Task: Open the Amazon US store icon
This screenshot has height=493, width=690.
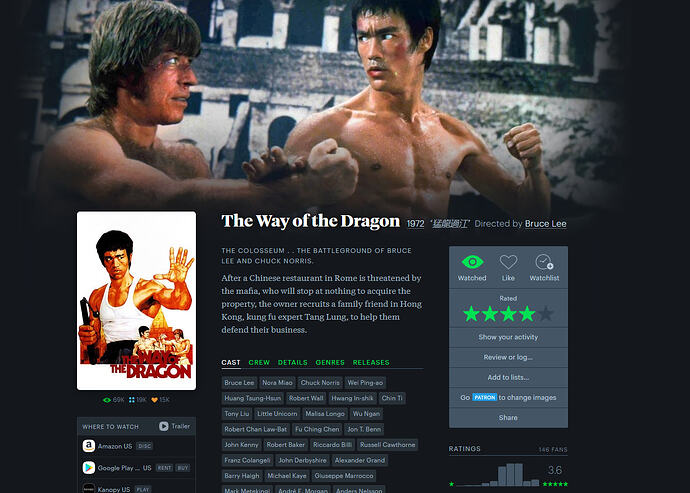Action: [89, 446]
